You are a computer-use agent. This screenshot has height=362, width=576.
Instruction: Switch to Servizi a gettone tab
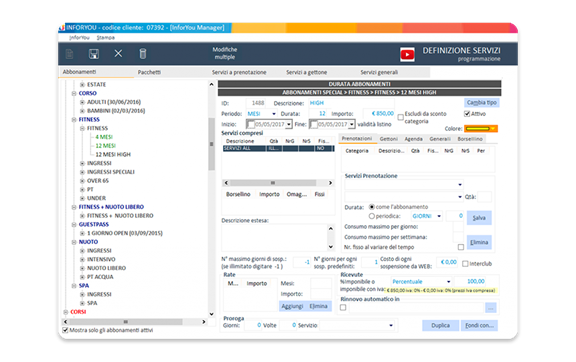point(307,72)
